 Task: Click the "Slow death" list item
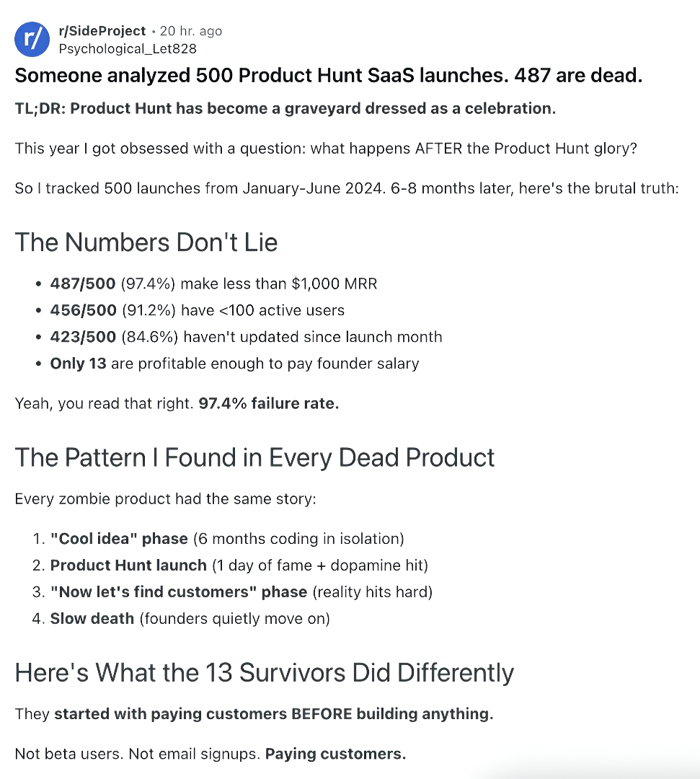(92, 619)
